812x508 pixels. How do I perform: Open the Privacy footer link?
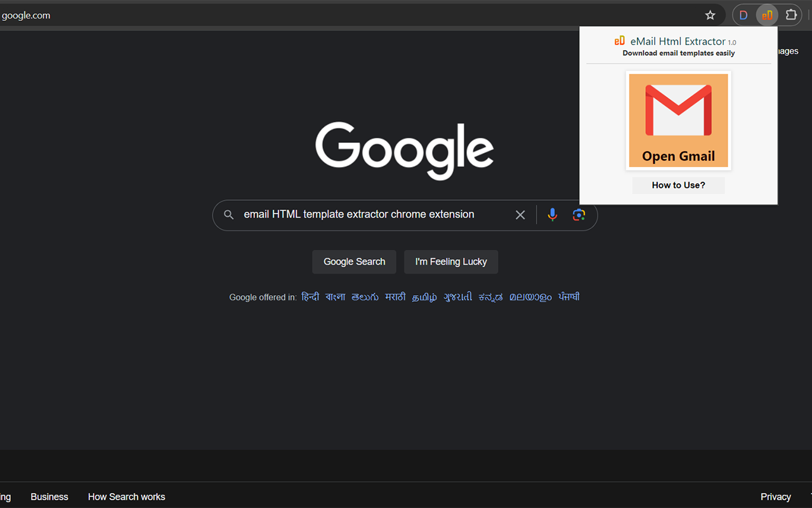coord(776,497)
